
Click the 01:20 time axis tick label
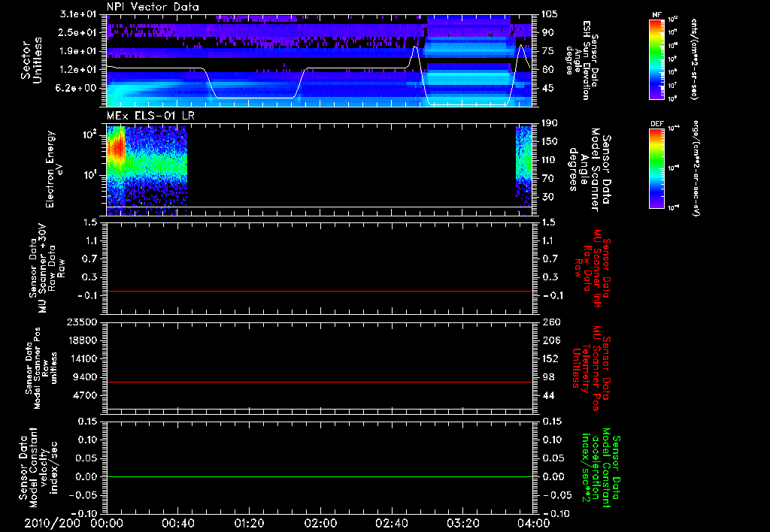pyautogui.click(x=249, y=523)
